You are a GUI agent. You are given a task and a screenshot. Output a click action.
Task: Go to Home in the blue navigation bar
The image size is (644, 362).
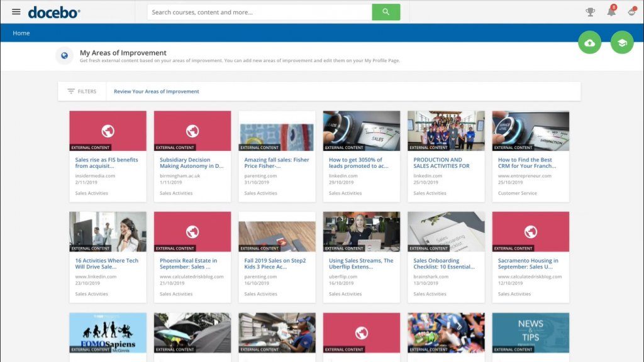[21, 33]
